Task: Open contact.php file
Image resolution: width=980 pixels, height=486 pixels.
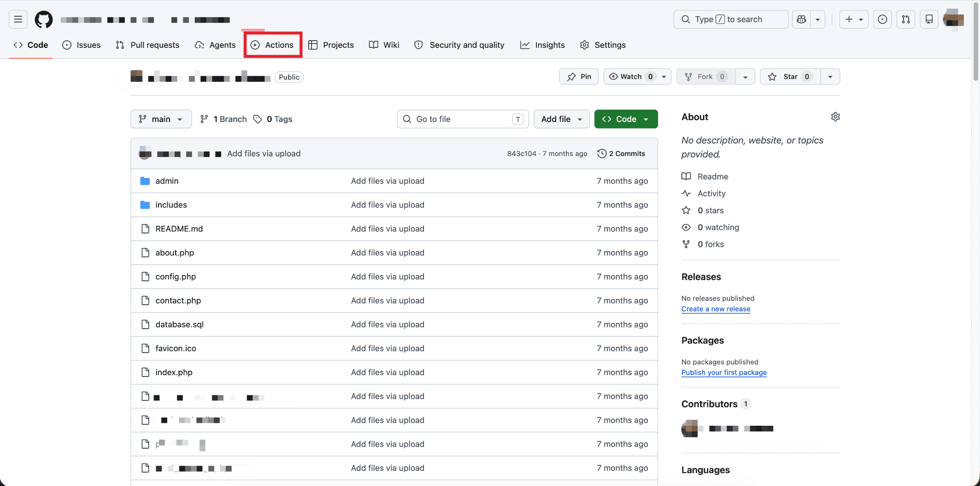Action: click(178, 300)
